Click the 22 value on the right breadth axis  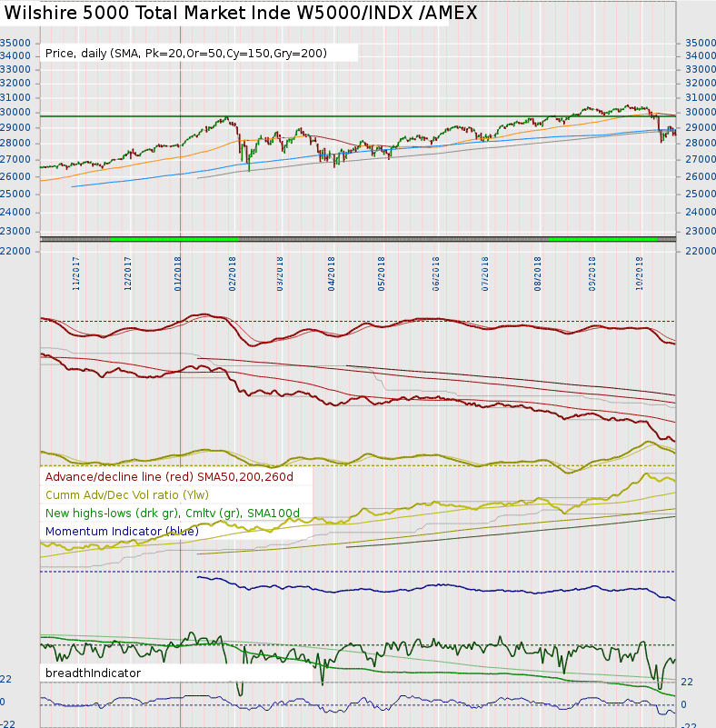(x=687, y=682)
